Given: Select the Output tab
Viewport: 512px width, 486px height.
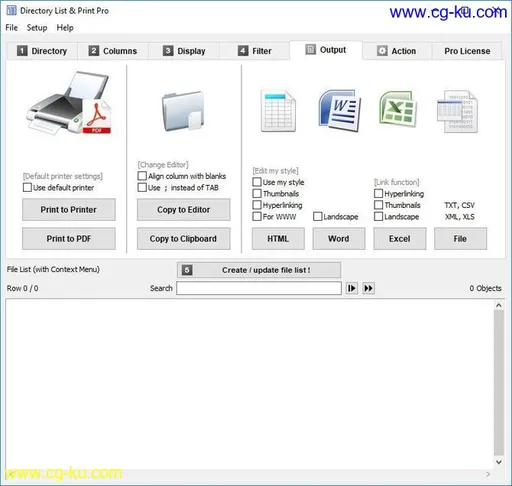Looking at the screenshot, I should point(326,50).
